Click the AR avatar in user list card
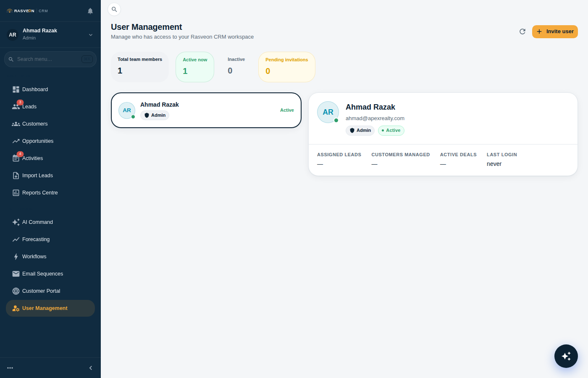Screen dimensions: 588x378 [127, 110]
